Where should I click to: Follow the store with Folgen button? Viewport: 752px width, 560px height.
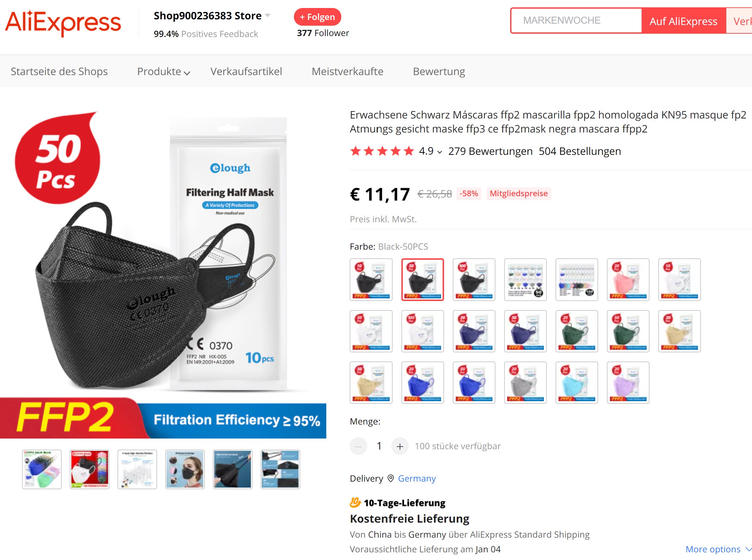[x=317, y=17]
